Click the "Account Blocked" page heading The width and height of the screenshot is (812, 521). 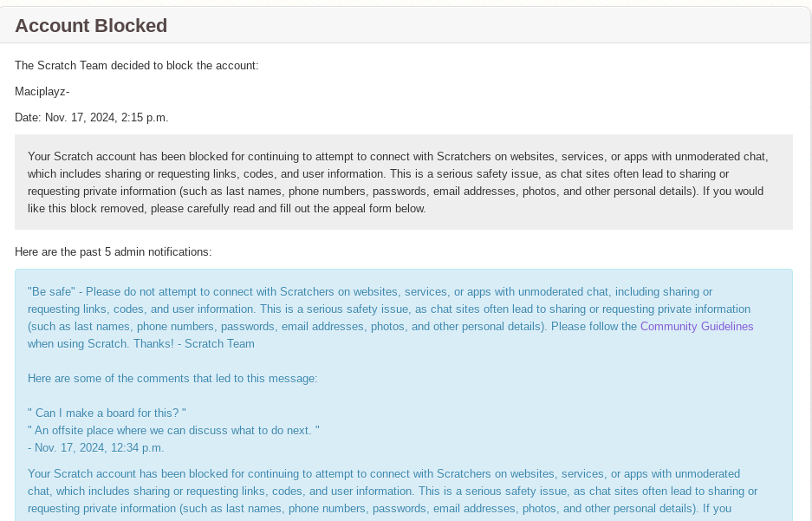[91, 26]
